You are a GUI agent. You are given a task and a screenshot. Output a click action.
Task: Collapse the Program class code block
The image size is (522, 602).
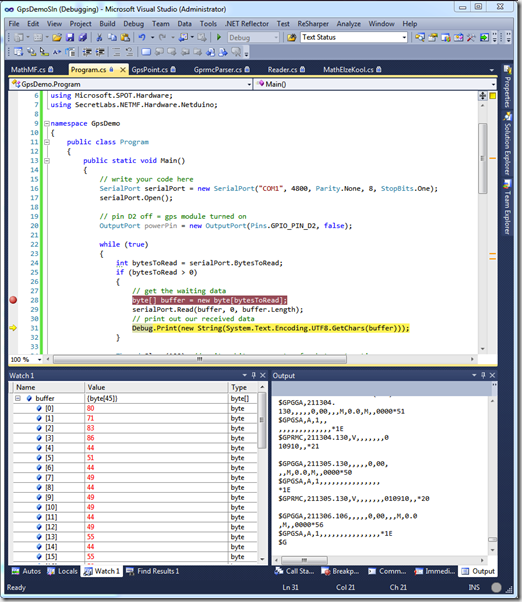(x=46, y=142)
